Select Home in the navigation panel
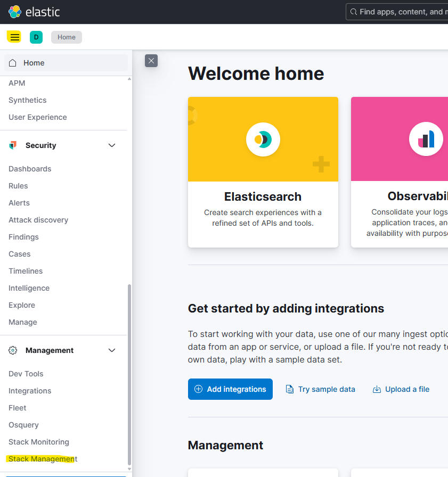Viewport: 448px width, 477px height. (x=34, y=63)
